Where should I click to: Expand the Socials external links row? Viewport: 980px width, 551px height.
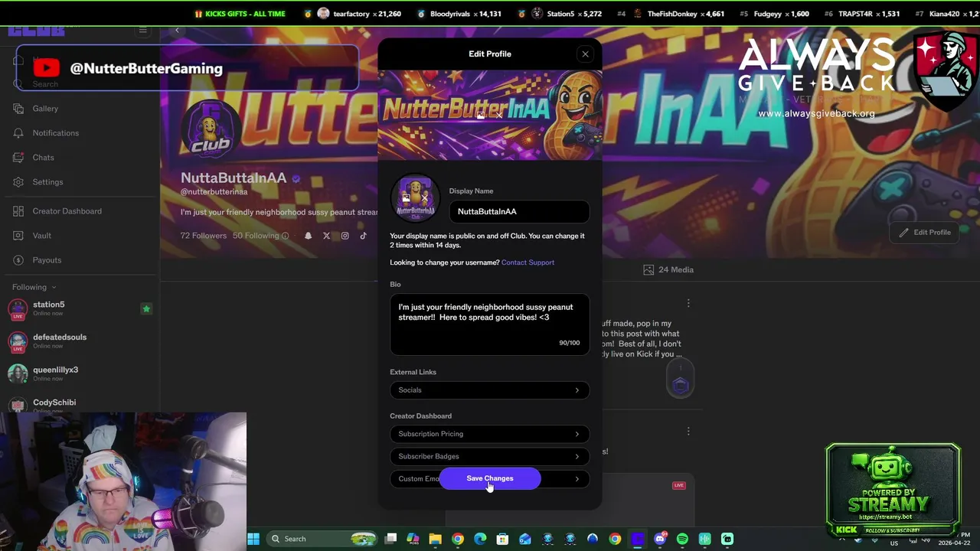[x=490, y=390]
